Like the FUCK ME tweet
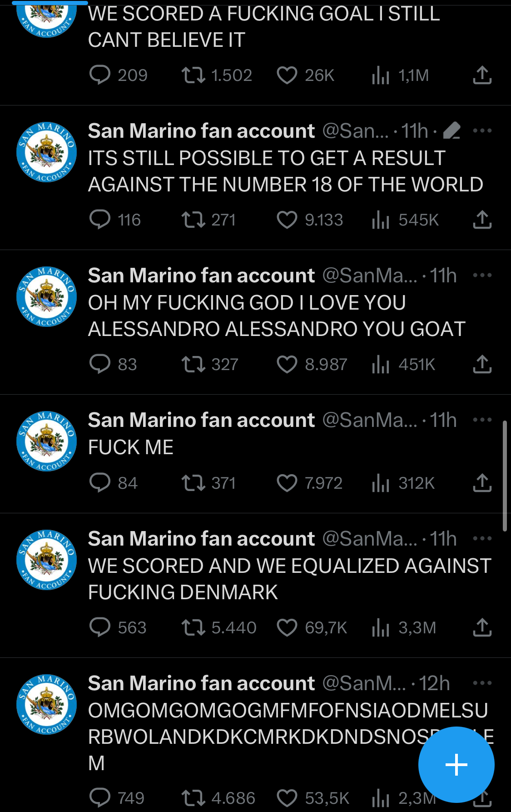The image size is (511, 812). (x=287, y=483)
